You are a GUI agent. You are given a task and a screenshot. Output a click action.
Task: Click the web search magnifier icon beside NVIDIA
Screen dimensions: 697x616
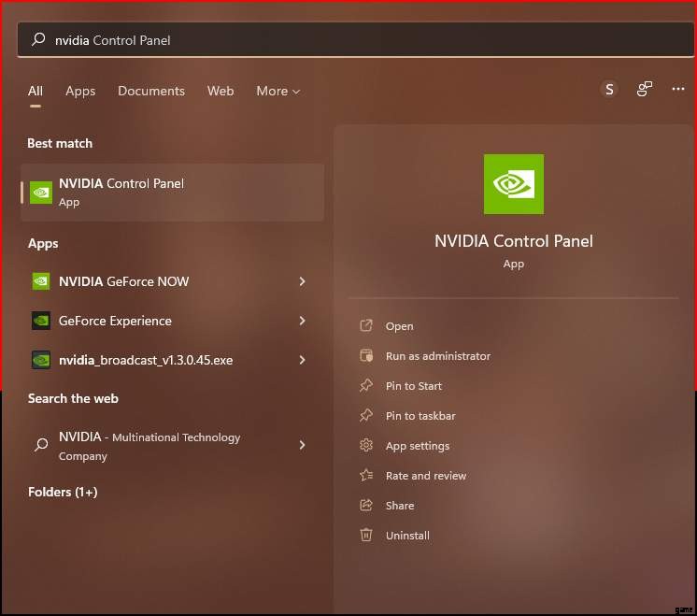coord(41,444)
